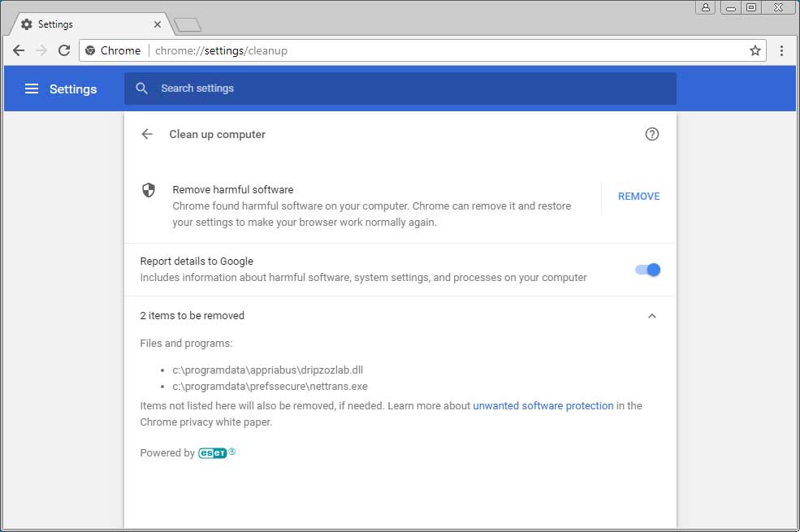800x532 pixels.
Task: Click the browser forward arrow
Action: [41, 50]
